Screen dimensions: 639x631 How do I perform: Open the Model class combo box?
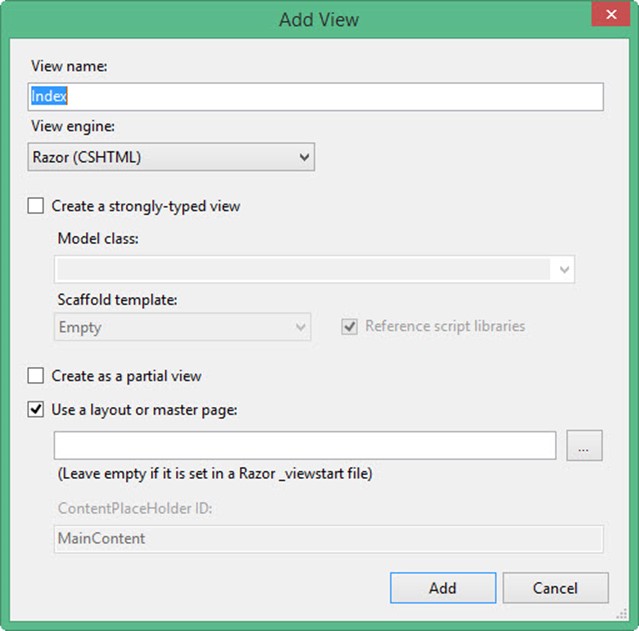click(x=314, y=269)
